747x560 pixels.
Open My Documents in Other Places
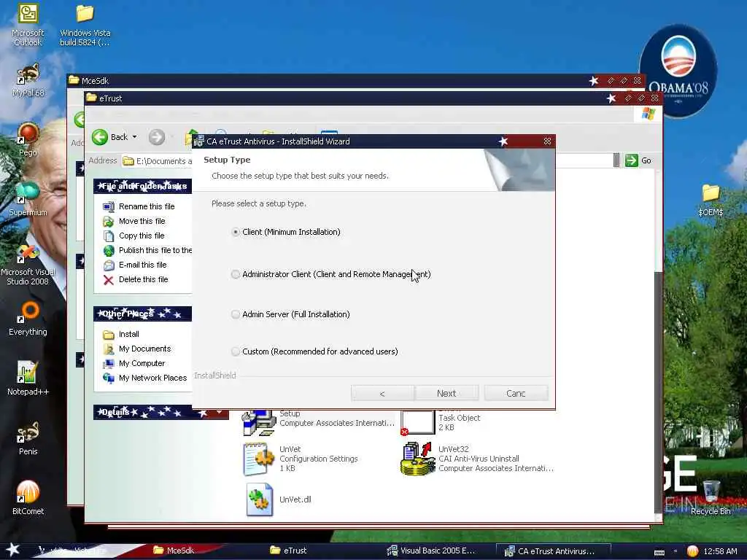coord(145,349)
